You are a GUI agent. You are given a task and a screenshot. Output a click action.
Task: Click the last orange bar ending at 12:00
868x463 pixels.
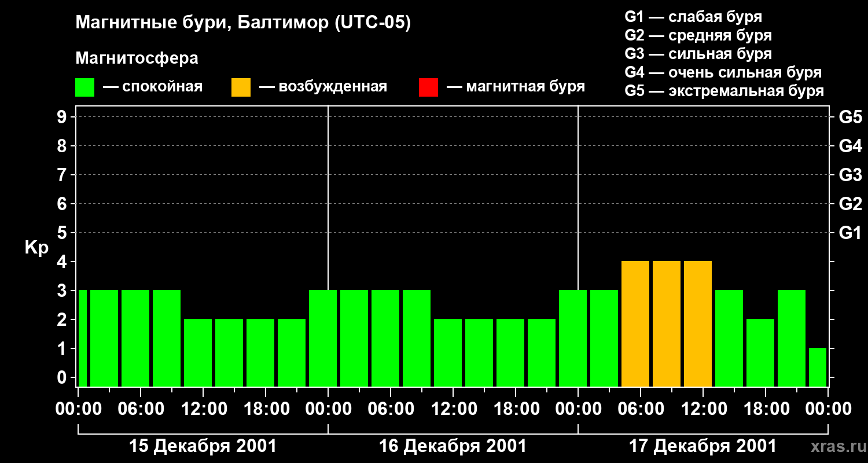coord(698,324)
